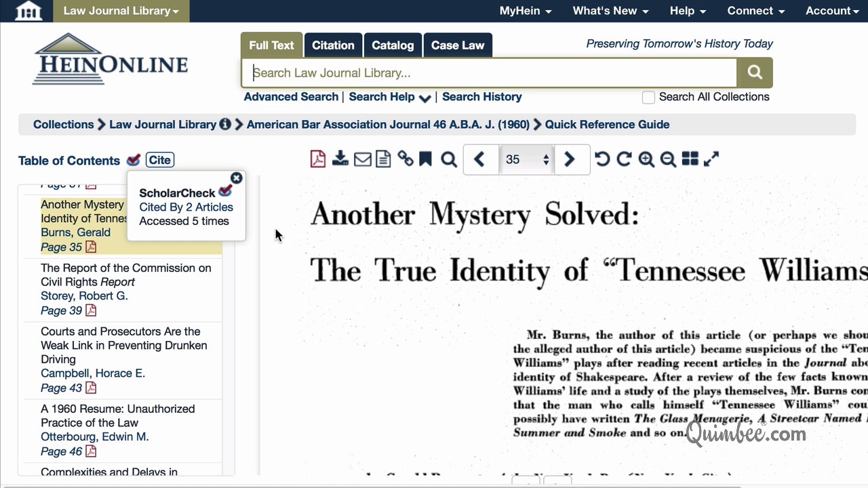
Task: Search within this document magnifier icon
Action: 448,159
